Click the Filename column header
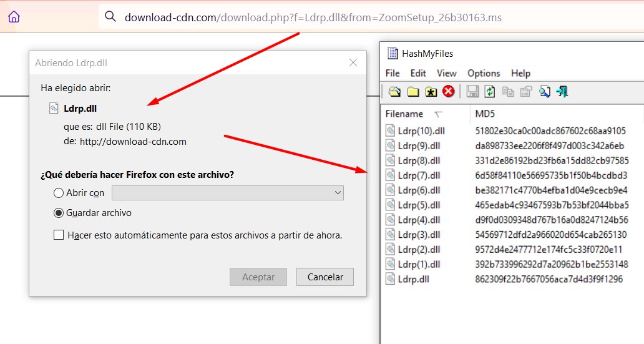Viewport: 644px width, 344px height. (425, 114)
